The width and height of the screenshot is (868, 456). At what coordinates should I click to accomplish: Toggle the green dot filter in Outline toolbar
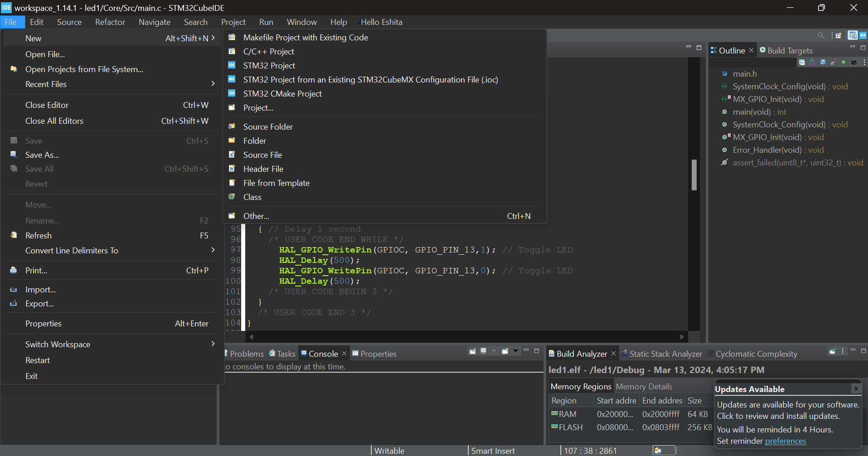coord(844,62)
